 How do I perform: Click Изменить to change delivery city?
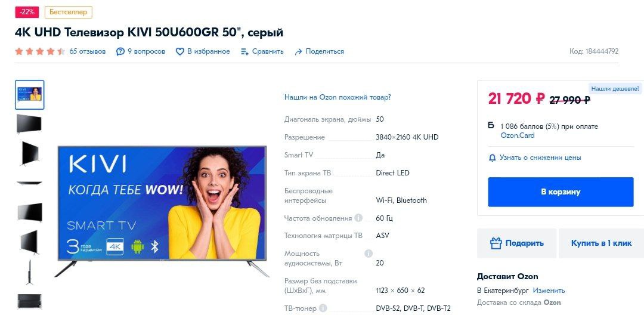pyautogui.click(x=549, y=291)
